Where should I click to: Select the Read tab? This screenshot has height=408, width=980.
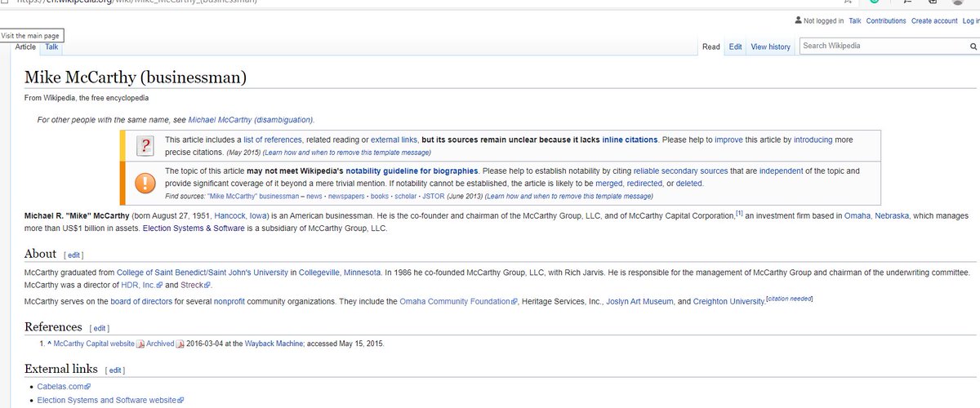tap(711, 47)
